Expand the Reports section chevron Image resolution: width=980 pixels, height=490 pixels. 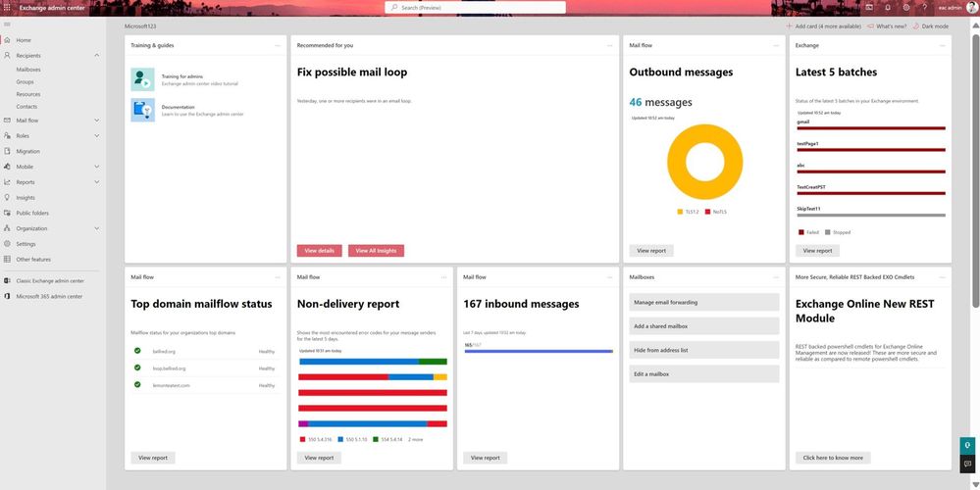97,182
